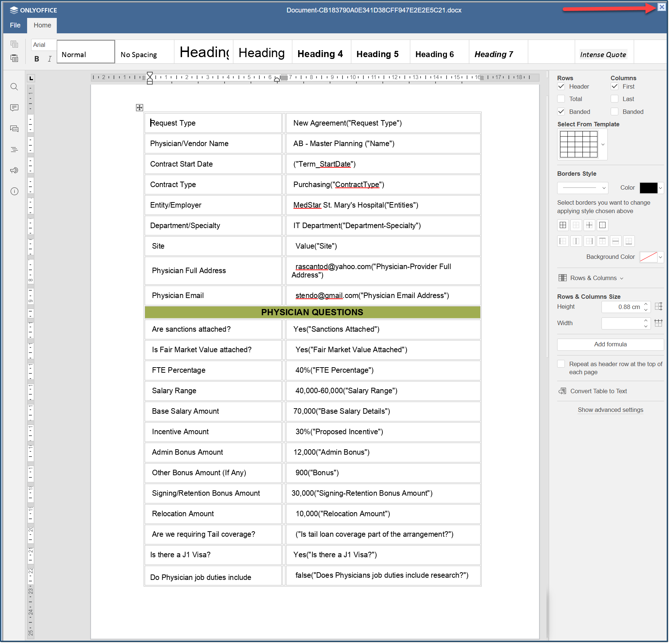Click the row Height input field

622,307
